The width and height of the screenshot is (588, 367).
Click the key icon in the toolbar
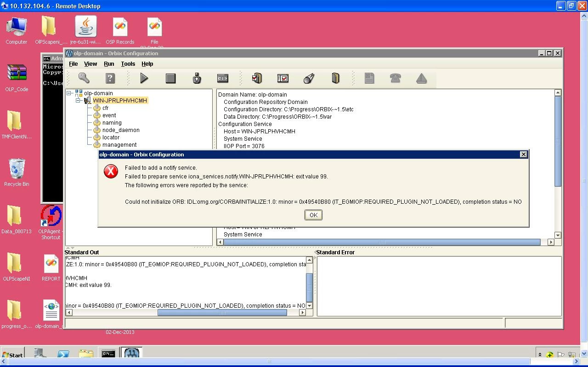pos(84,78)
